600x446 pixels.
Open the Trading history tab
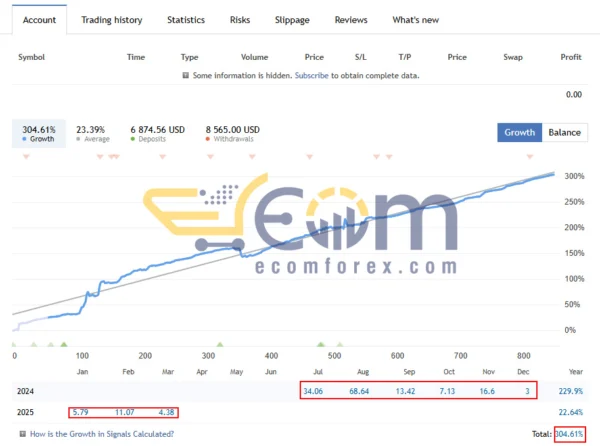111,20
